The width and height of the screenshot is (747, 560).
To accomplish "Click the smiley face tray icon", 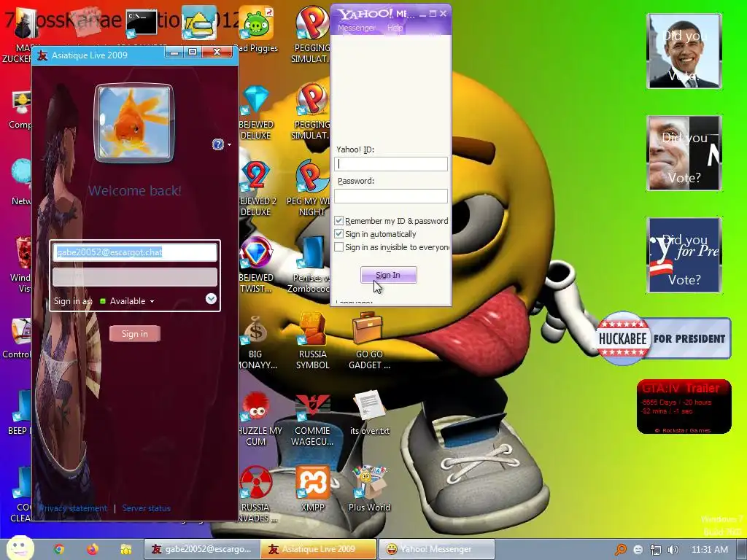I will click(638, 550).
